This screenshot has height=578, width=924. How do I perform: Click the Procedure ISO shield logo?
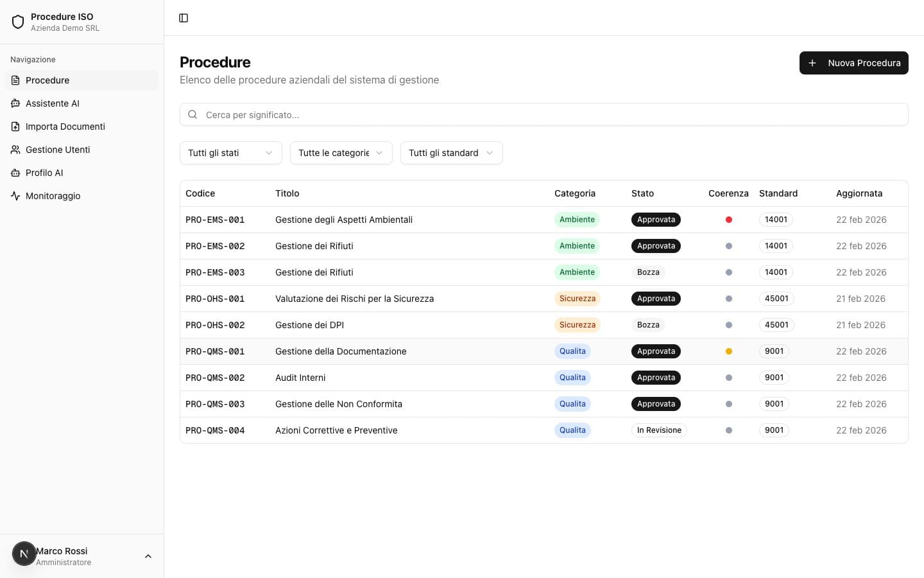click(x=18, y=21)
